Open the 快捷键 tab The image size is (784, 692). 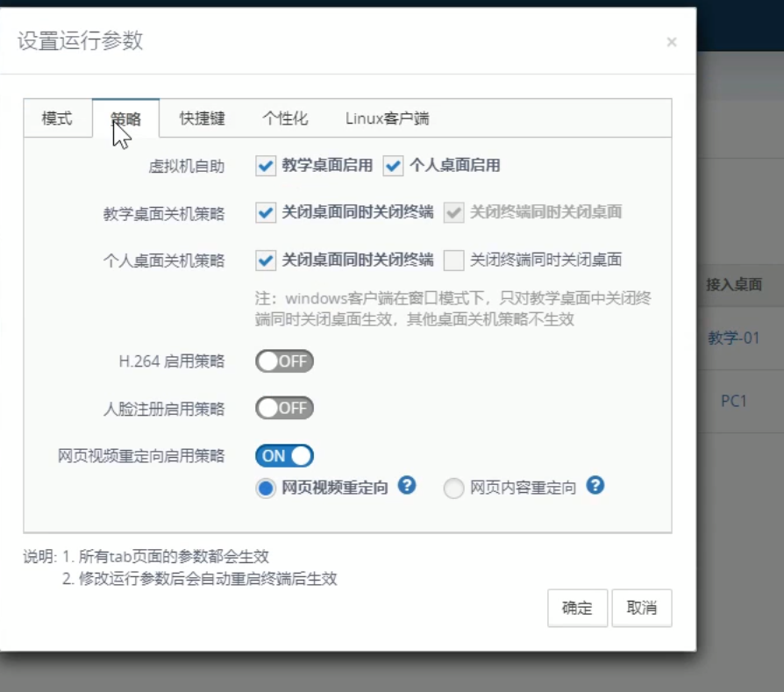point(203,118)
